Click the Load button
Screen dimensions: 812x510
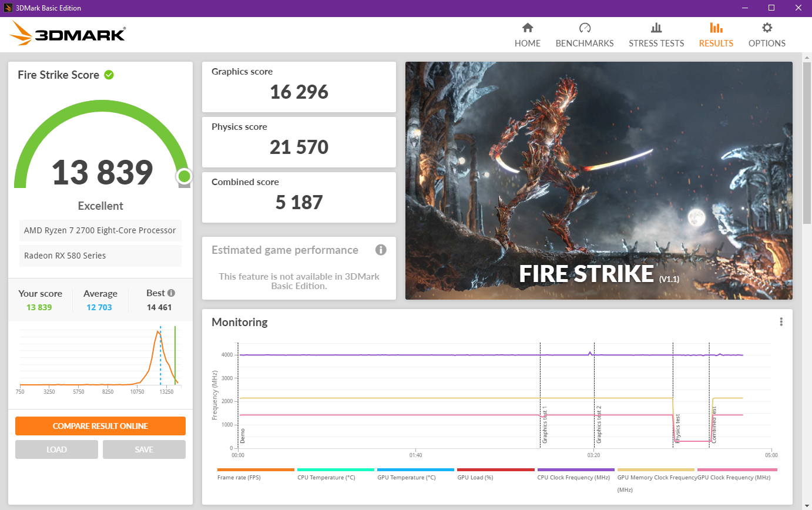point(56,449)
